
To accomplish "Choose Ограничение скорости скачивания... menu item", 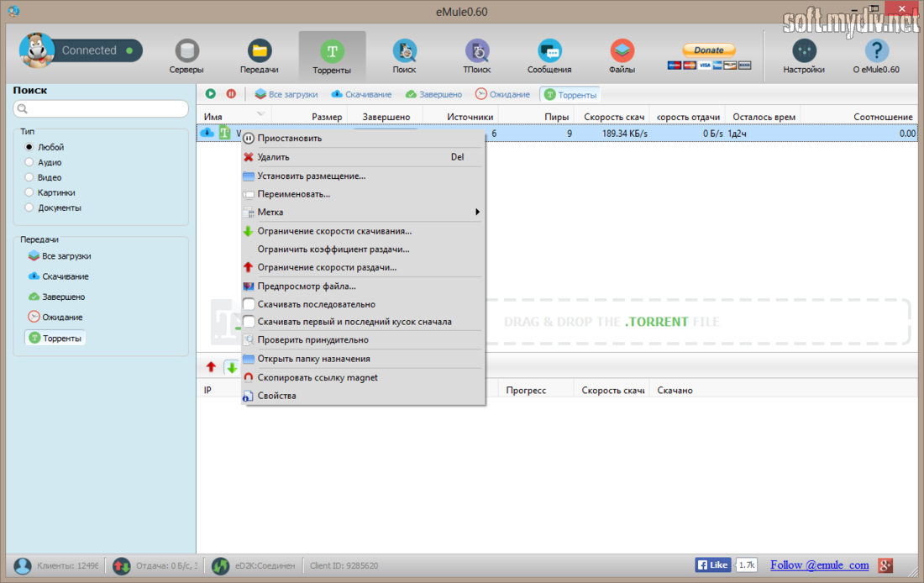I will 363,231.
